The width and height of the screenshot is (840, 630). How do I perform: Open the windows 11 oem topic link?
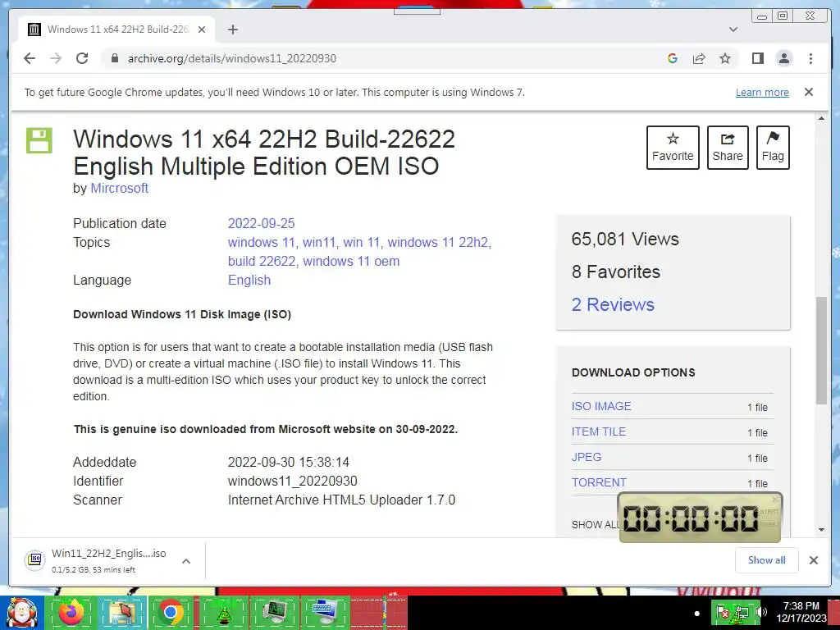351,261
